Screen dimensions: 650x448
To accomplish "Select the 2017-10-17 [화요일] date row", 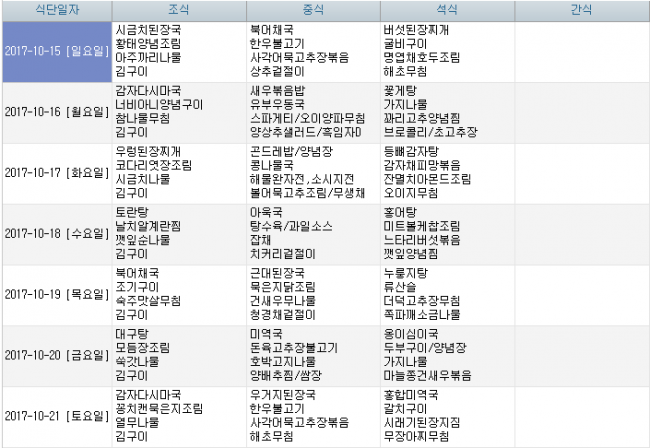I will (x=55, y=172).
